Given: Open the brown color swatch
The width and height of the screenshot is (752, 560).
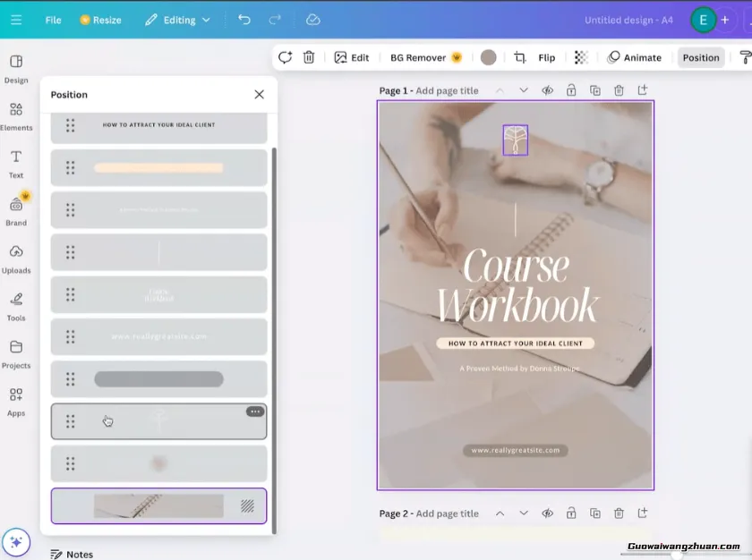Looking at the screenshot, I should coord(488,57).
